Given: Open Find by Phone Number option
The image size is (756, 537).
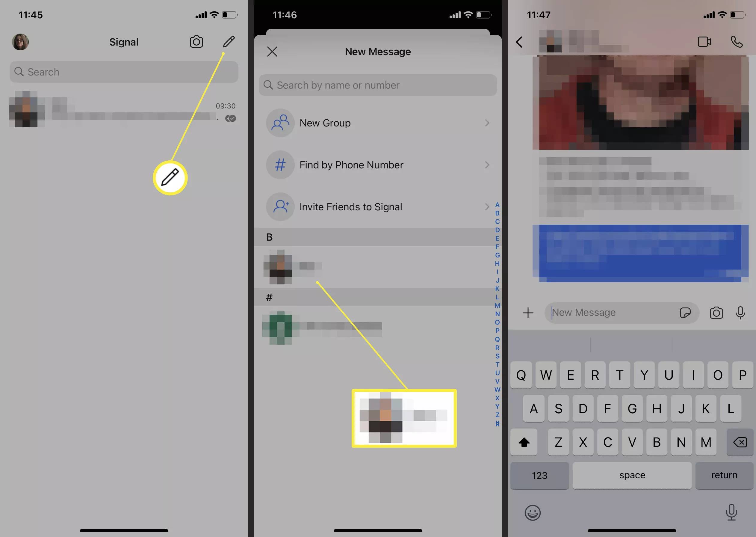Looking at the screenshot, I should coord(378,165).
